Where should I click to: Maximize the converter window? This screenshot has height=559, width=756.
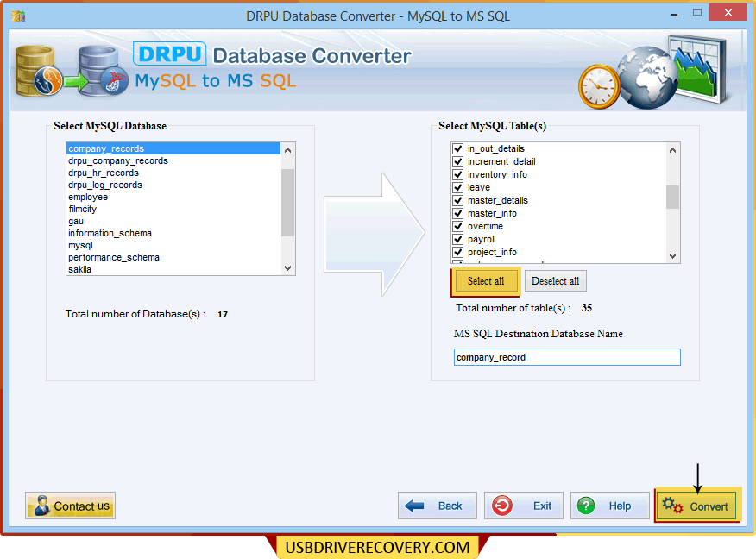pos(697,13)
